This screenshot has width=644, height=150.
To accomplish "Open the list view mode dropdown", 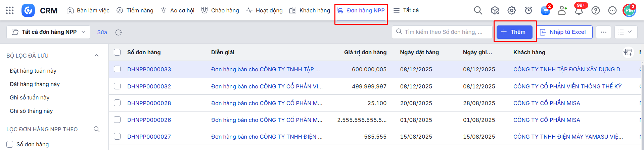I will [x=626, y=32].
